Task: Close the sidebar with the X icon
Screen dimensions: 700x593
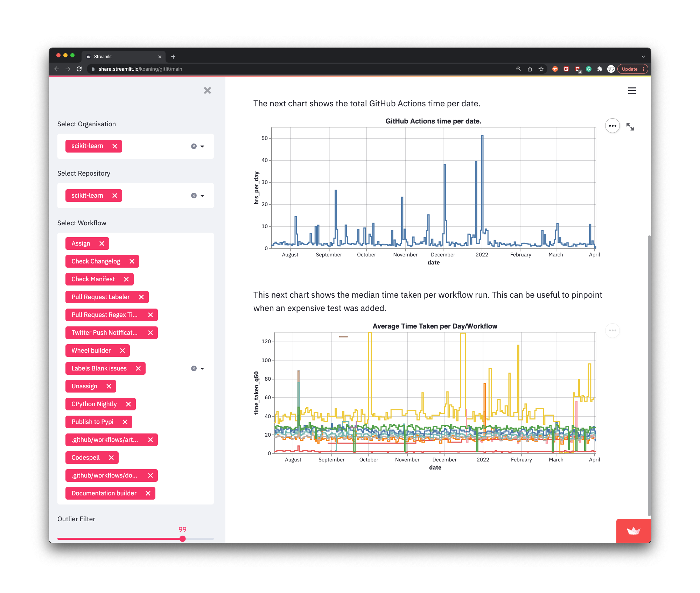Action: pos(207,91)
